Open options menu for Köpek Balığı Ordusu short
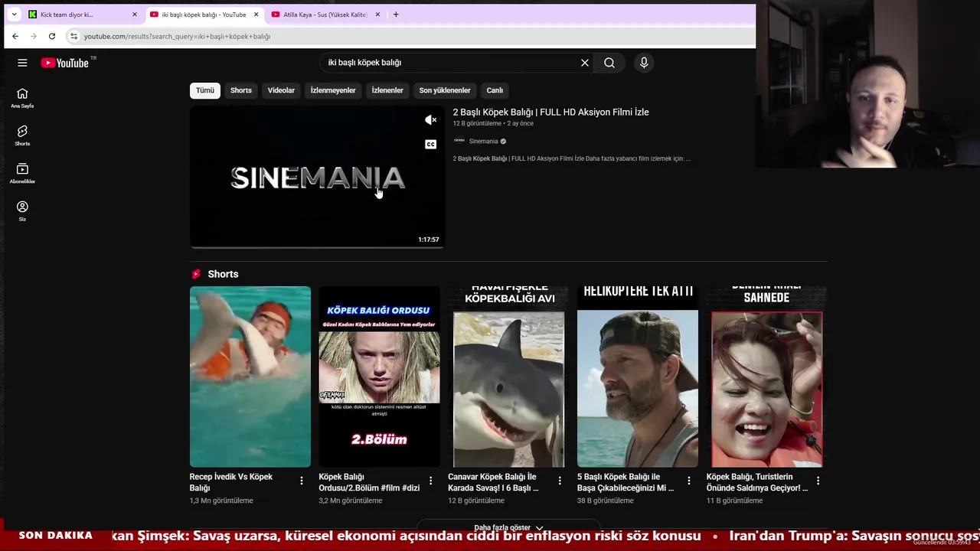 coord(431,481)
